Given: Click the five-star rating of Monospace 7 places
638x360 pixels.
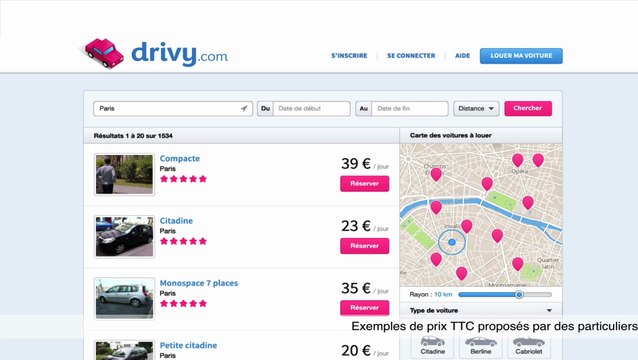Looking at the screenshot, I should [184, 303].
